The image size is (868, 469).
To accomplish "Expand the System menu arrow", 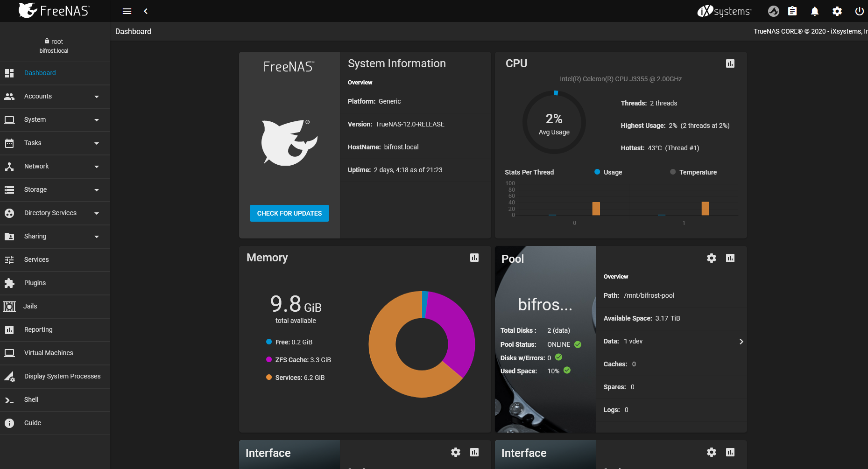I will click(97, 120).
